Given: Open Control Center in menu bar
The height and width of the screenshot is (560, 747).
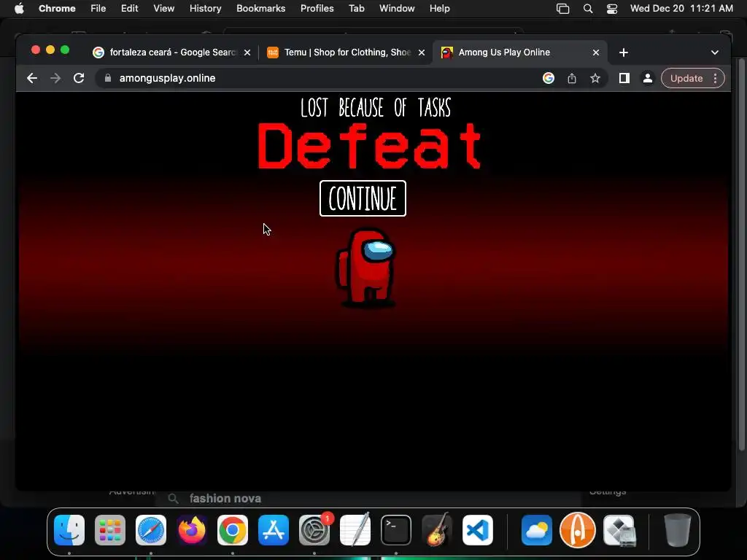Looking at the screenshot, I should [x=612, y=9].
